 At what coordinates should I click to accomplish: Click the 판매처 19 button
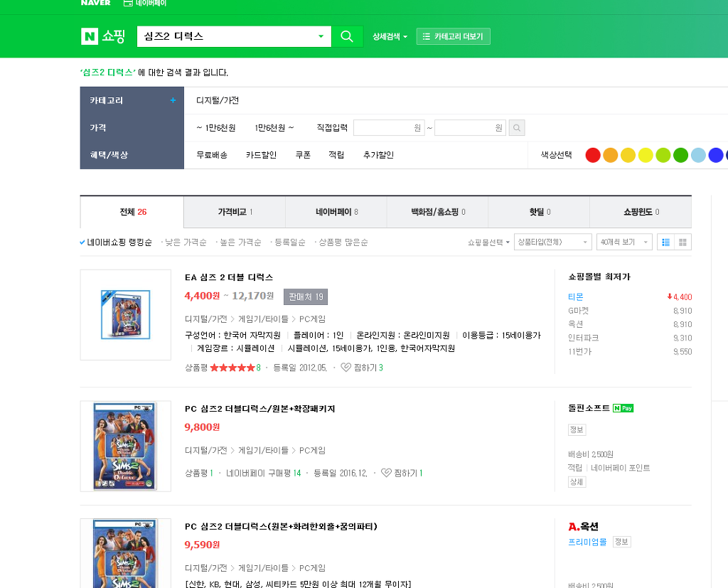[x=306, y=296]
